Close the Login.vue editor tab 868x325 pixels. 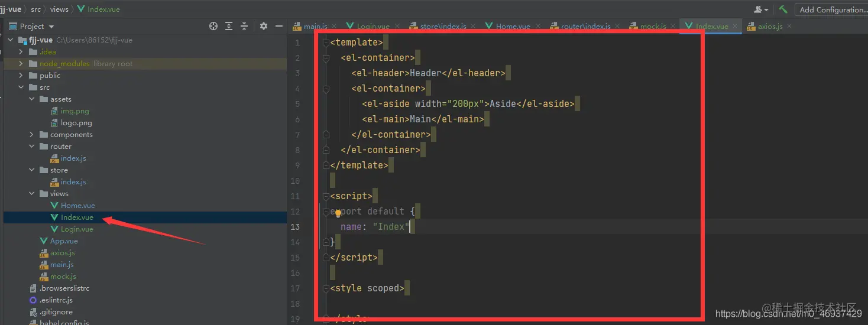tap(397, 27)
